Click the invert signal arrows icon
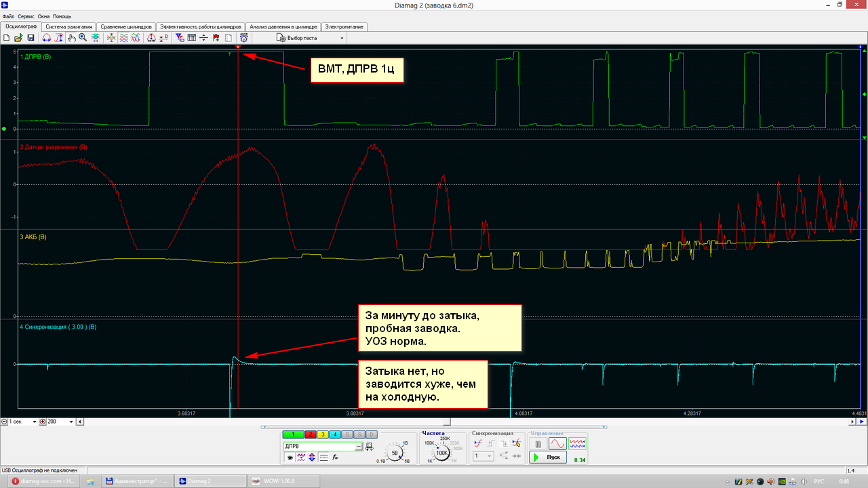 click(312, 457)
